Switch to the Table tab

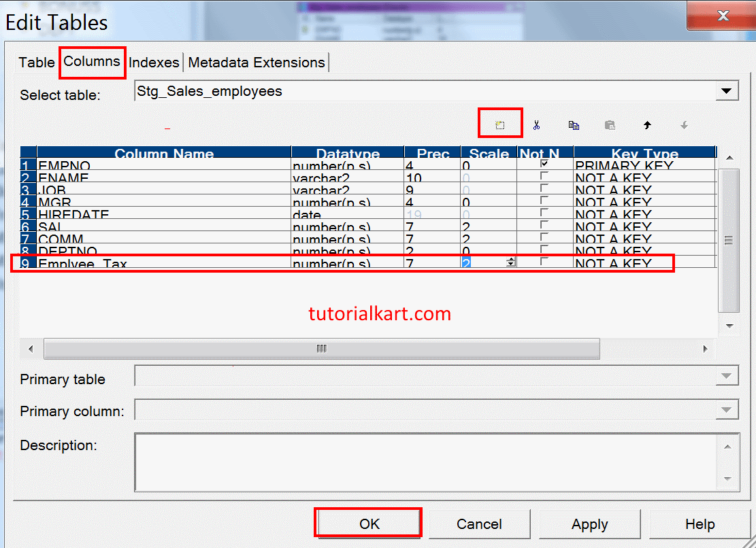click(36, 62)
